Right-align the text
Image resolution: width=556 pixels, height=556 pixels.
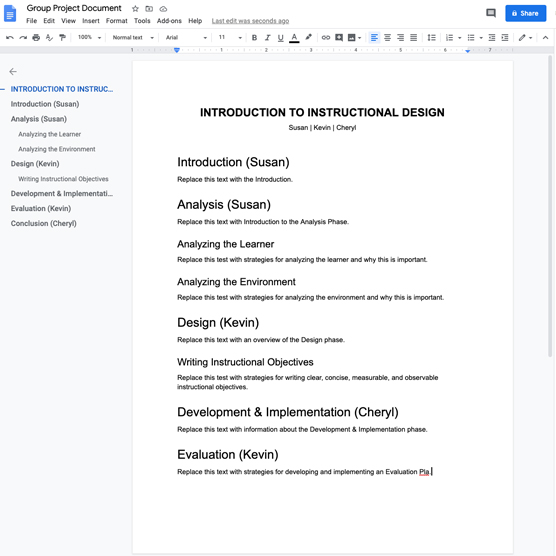[x=400, y=38]
